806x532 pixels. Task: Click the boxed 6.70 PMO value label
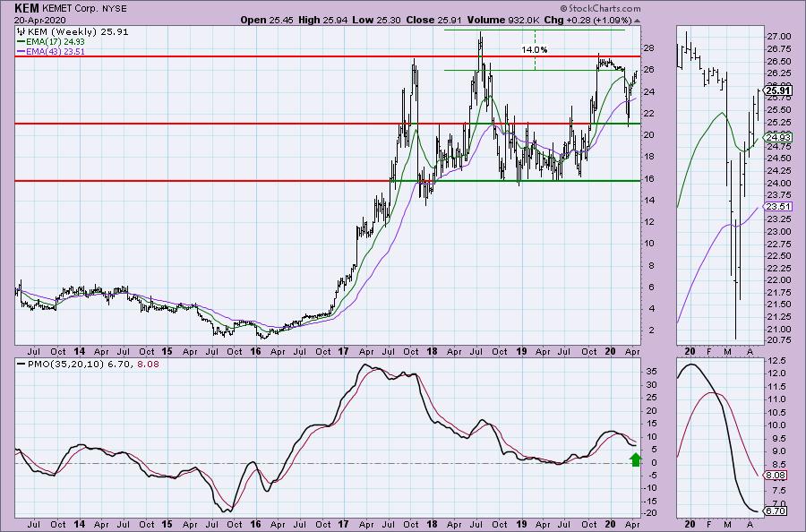(776, 511)
